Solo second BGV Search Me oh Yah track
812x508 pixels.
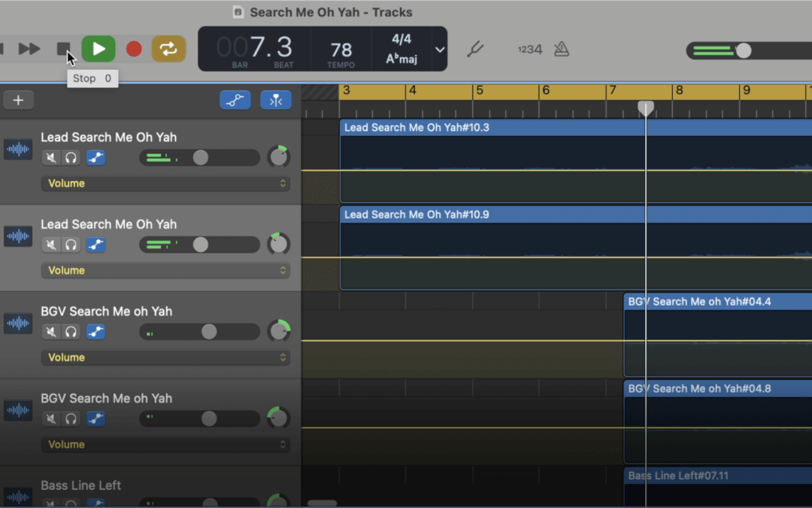[71, 419]
